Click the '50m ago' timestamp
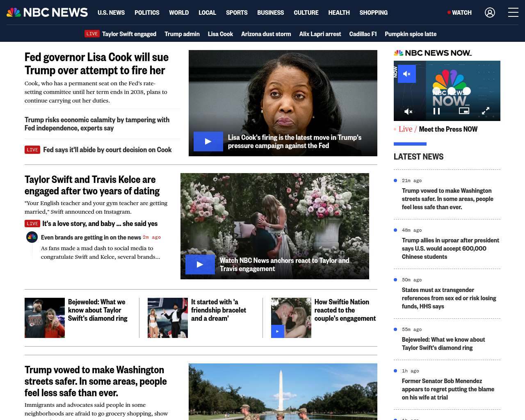Viewport: 525px width, 420px height. [x=412, y=280]
